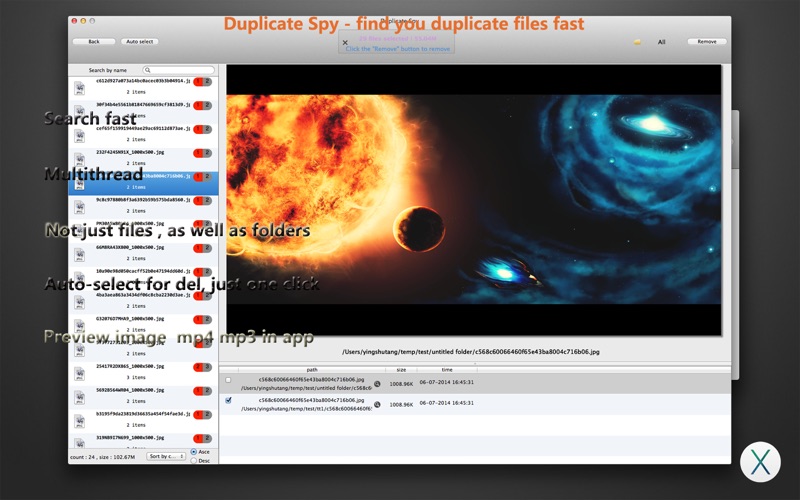This screenshot has width=800, height=500.
Task: Uncheck the tt1 folder file checkbox
Action: point(228,401)
